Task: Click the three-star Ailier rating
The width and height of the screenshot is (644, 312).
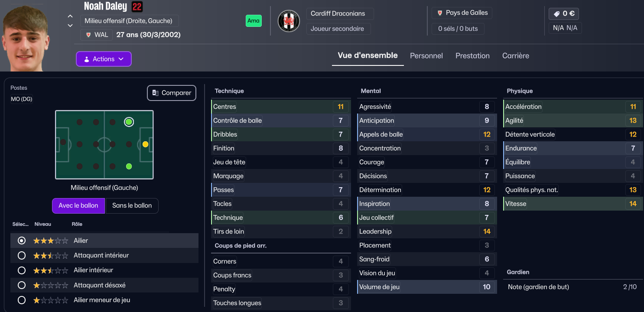Action: (x=50, y=240)
